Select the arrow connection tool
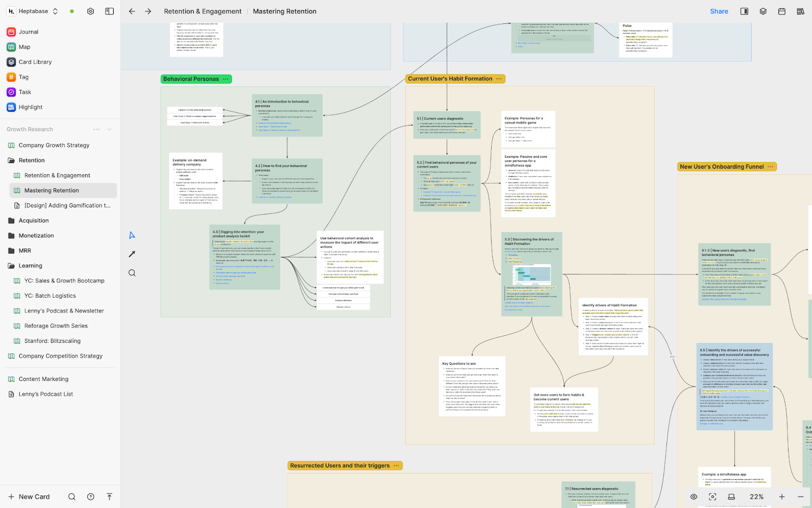Viewport: 812px width, 508px height. click(132, 254)
